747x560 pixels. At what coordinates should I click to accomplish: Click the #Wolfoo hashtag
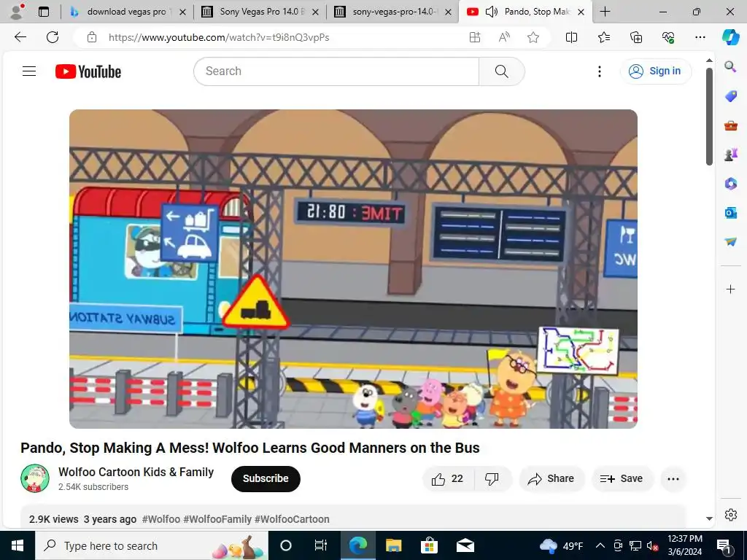[x=161, y=519]
